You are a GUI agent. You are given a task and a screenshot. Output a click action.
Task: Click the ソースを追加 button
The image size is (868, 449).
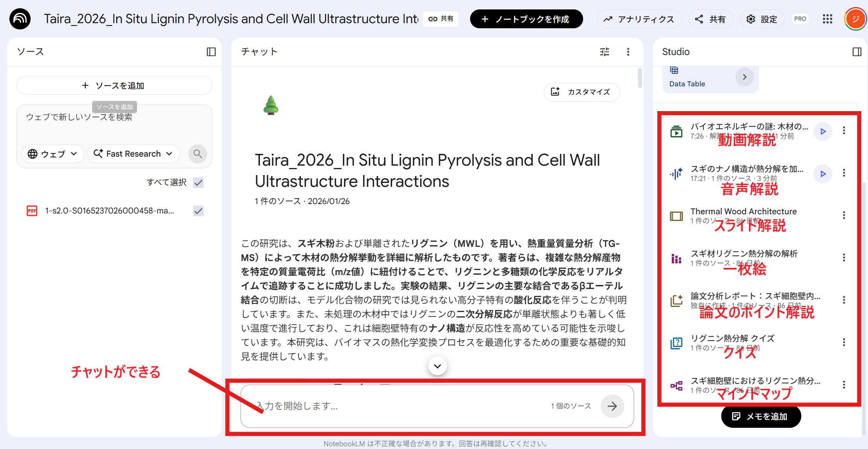tap(114, 85)
